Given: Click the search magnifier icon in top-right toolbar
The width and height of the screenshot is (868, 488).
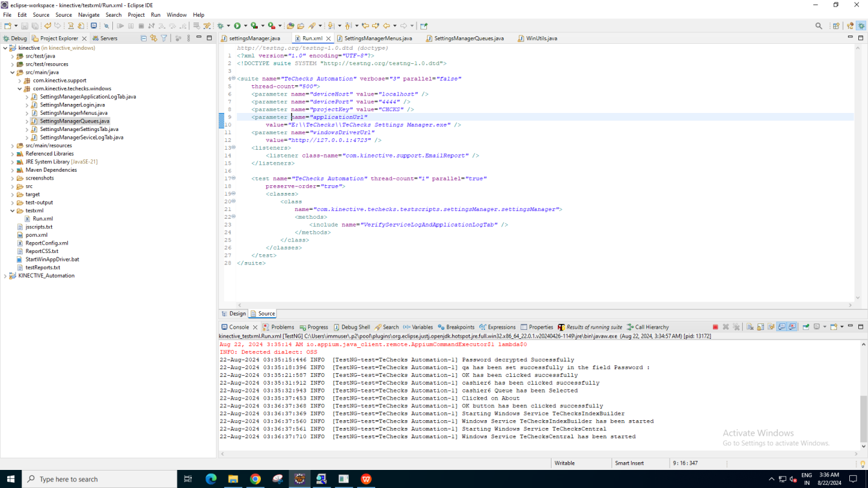Looking at the screenshot, I should [x=819, y=26].
